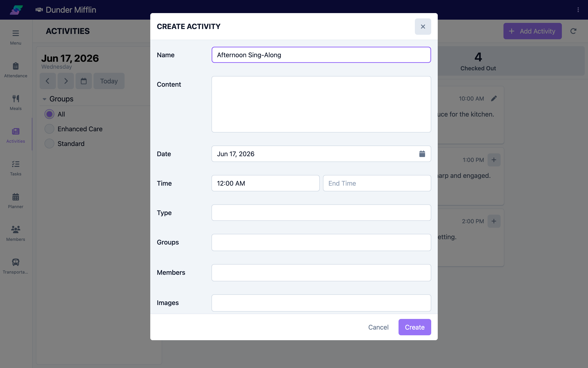The image size is (588, 368).
Task: Open calendar picker beside Today button
Action: (84, 81)
